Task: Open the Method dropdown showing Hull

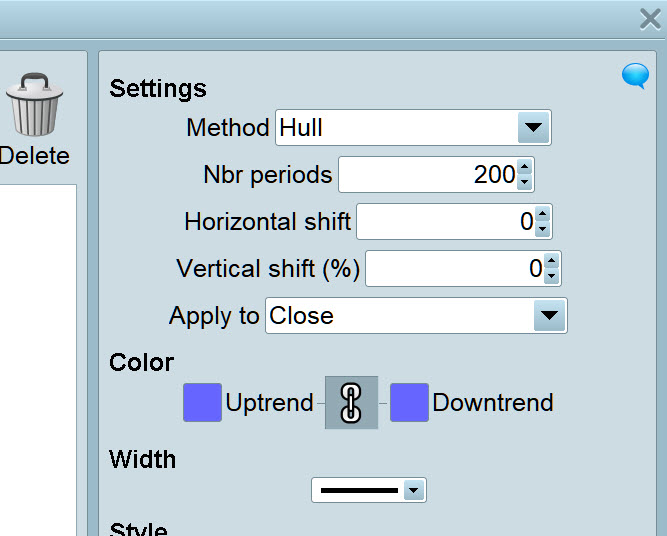Action: [533, 128]
